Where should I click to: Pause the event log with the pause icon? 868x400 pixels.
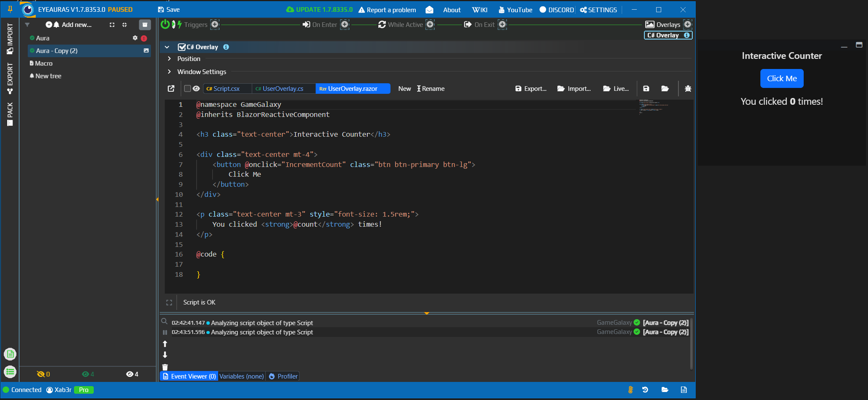click(x=165, y=332)
